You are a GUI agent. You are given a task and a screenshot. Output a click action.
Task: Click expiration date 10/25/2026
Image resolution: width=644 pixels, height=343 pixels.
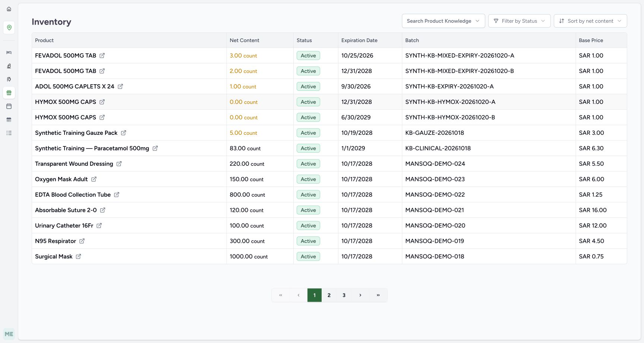(357, 55)
